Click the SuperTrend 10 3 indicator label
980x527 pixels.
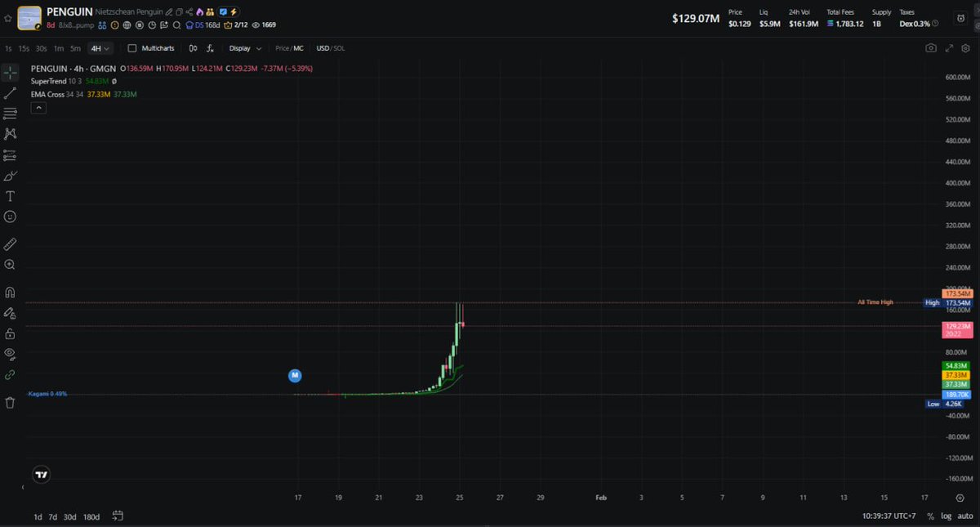tap(56, 82)
